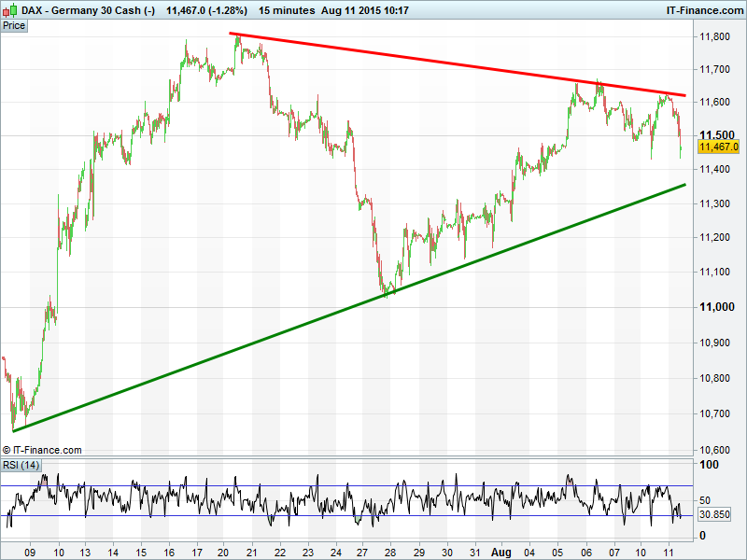Viewport: 747px width, 560px height.
Task: Click the 20 date label on time axis
Action: click(x=224, y=552)
